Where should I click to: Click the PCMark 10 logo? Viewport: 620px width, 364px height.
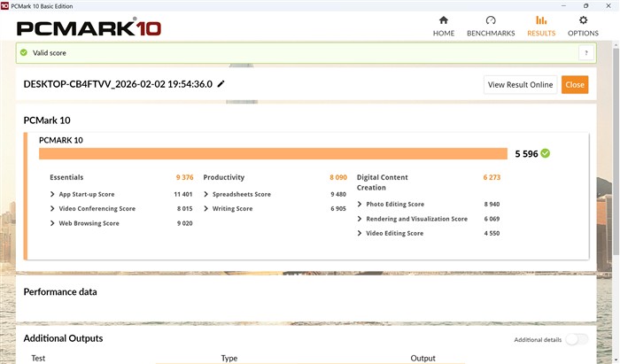[89, 27]
